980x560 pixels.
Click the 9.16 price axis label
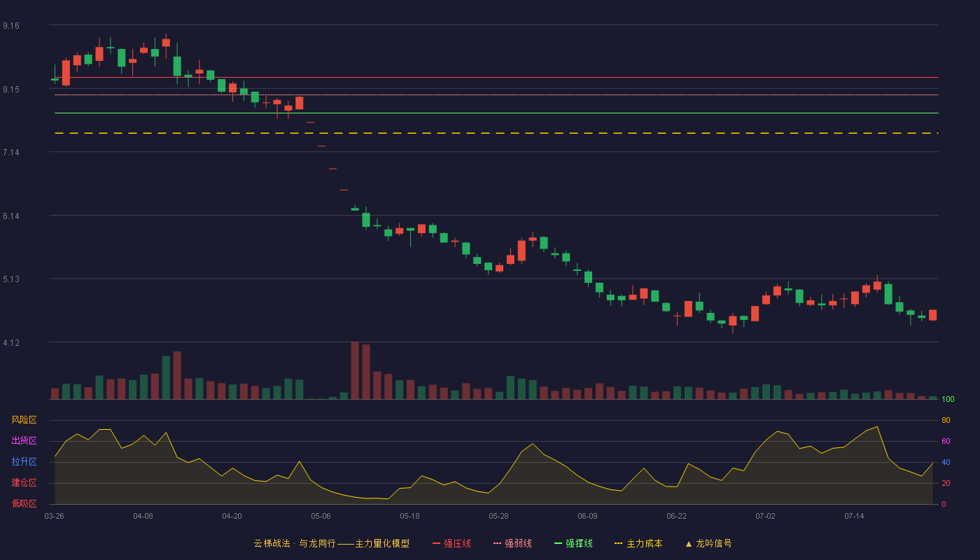(x=11, y=26)
